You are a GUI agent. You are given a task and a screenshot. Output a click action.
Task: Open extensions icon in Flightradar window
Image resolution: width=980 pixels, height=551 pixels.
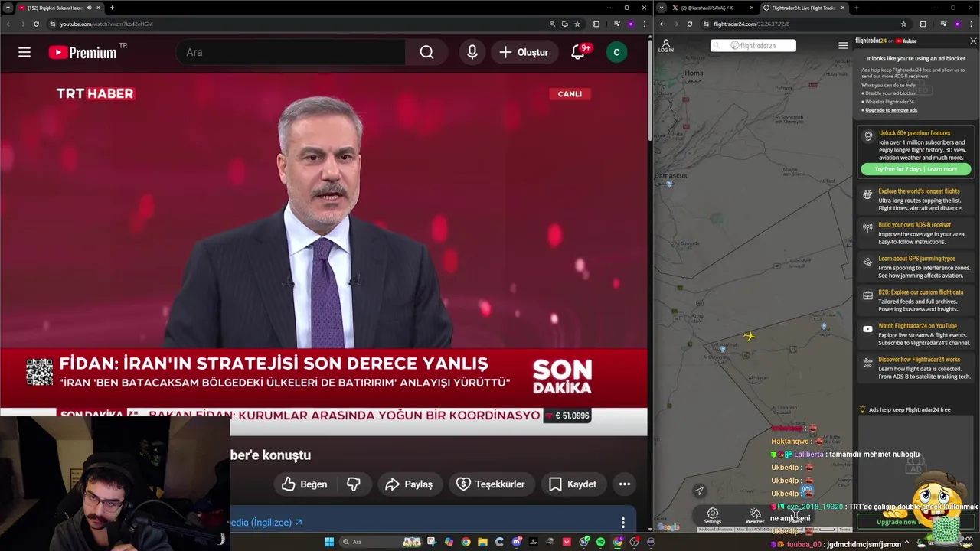click(923, 24)
